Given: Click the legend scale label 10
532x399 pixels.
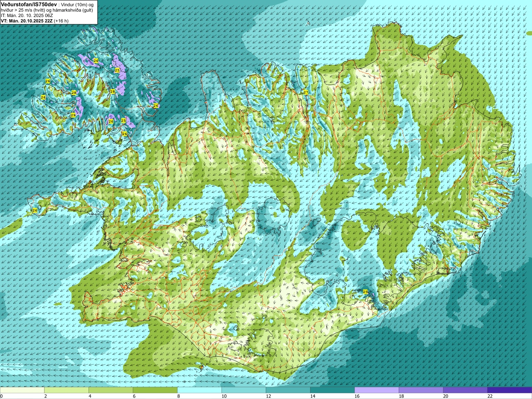Looking at the screenshot, I should 224,396.
